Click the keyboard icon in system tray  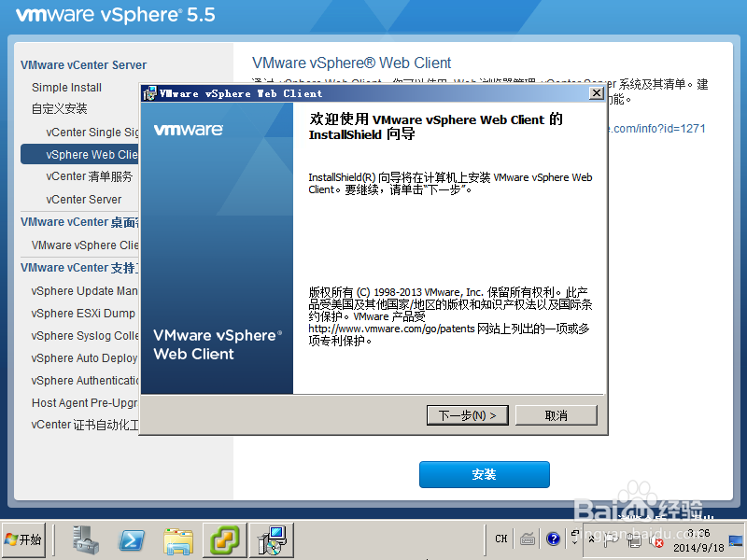coord(527,539)
